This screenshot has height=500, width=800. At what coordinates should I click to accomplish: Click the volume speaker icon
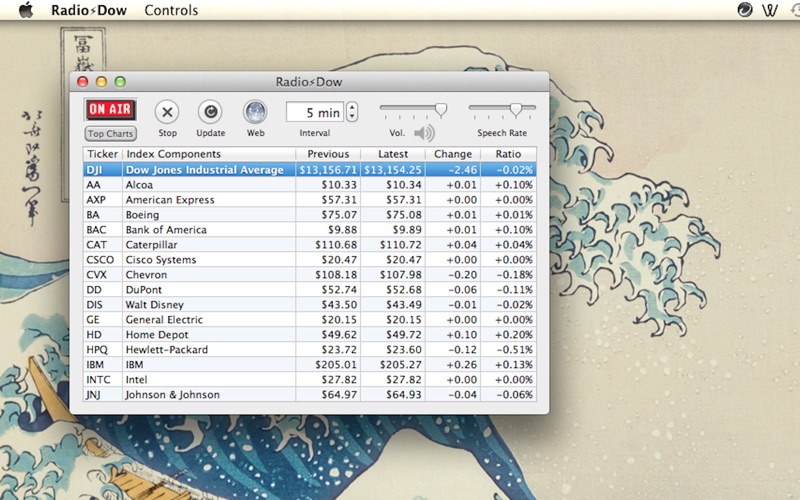tap(424, 133)
